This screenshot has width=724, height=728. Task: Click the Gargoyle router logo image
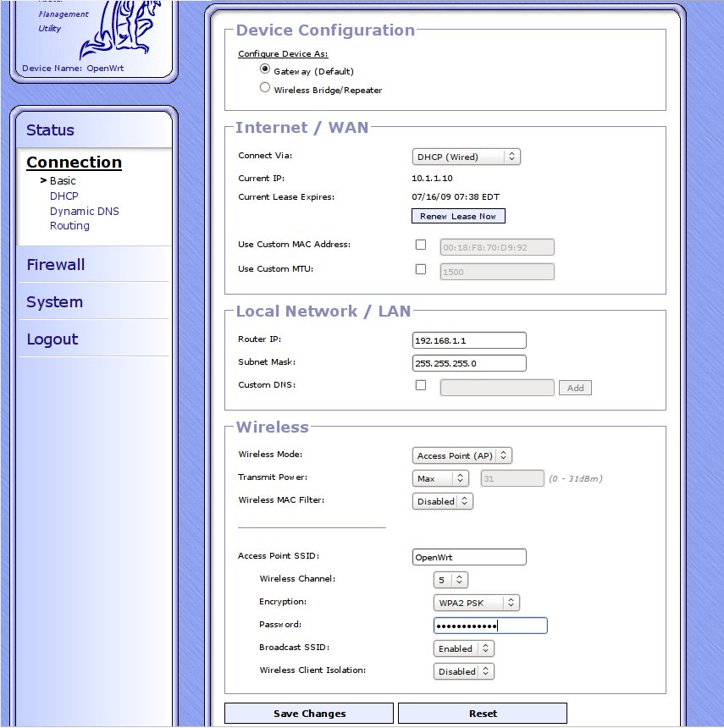pos(122,29)
